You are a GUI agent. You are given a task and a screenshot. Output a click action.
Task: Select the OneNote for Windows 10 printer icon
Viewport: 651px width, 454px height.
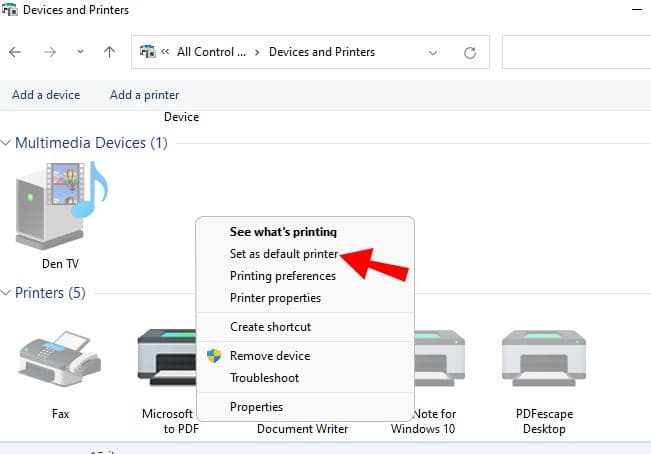(x=440, y=358)
